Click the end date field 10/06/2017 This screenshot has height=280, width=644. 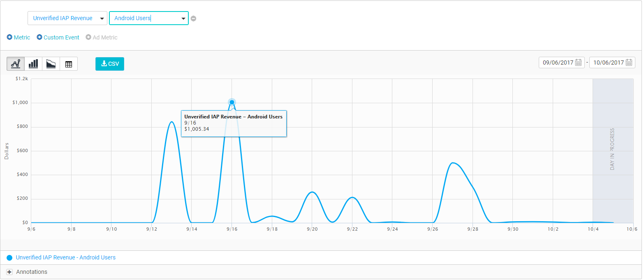click(x=608, y=62)
